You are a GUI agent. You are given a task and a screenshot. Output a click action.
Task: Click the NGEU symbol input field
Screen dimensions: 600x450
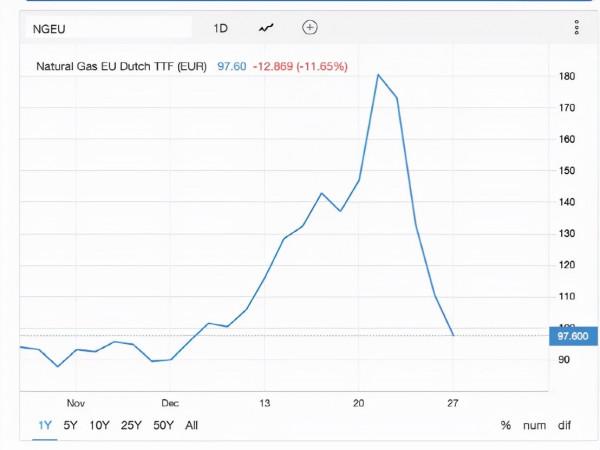(104, 28)
